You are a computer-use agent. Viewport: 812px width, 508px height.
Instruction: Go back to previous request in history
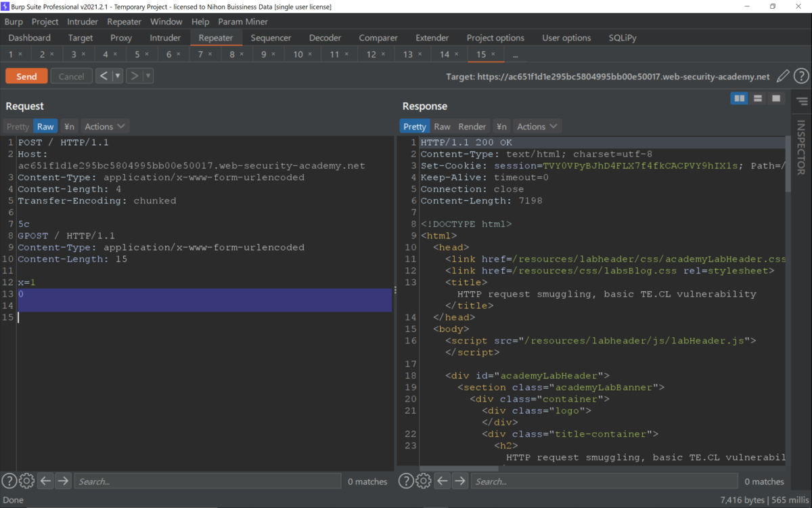(104, 77)
